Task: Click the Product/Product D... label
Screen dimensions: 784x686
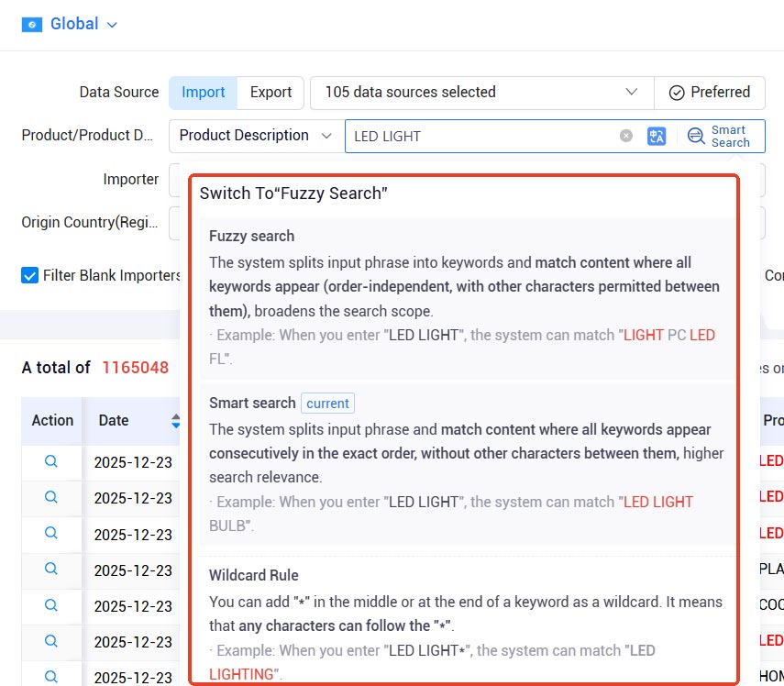Action: coord(87,135)
